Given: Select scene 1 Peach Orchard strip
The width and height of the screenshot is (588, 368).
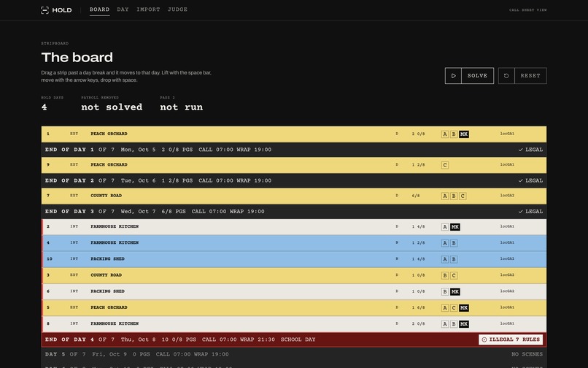Looking at the screenshot, I should click(293, 134).
